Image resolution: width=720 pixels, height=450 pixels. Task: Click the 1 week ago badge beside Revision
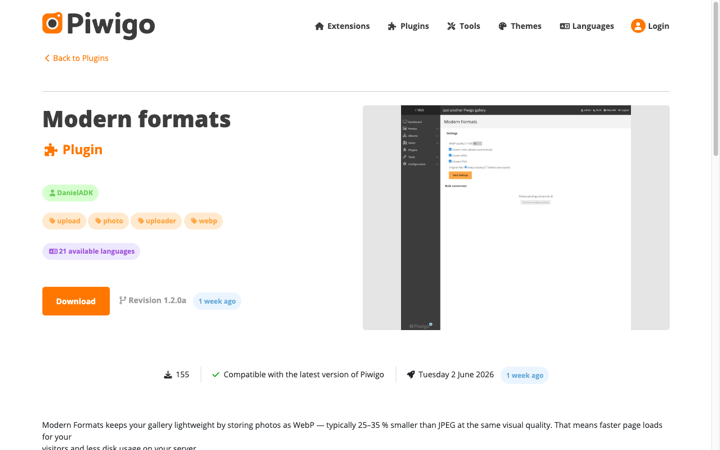(217, 301)
